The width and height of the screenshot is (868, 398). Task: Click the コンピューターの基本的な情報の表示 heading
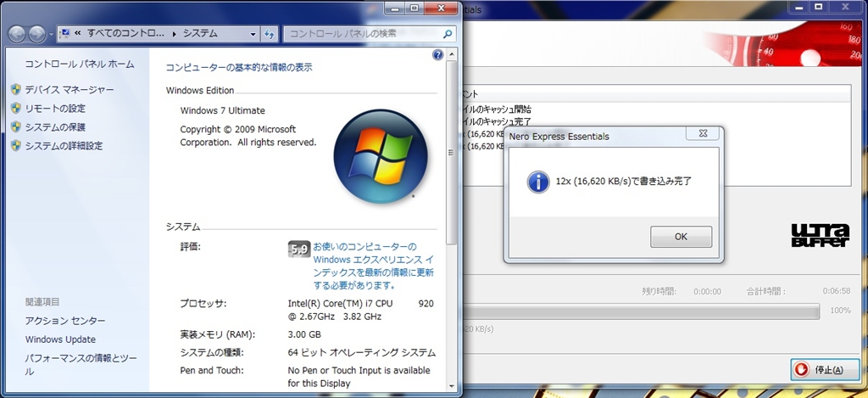pos(239,68)
